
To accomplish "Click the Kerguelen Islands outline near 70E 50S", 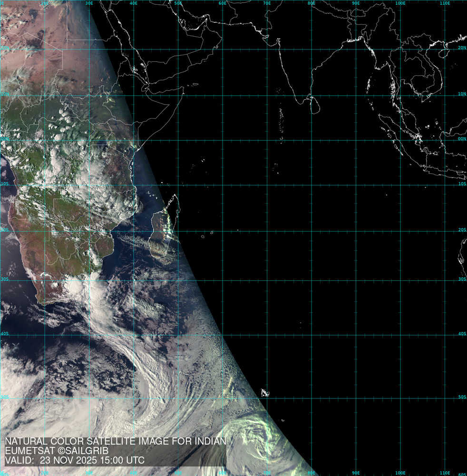I will [265, 393].
